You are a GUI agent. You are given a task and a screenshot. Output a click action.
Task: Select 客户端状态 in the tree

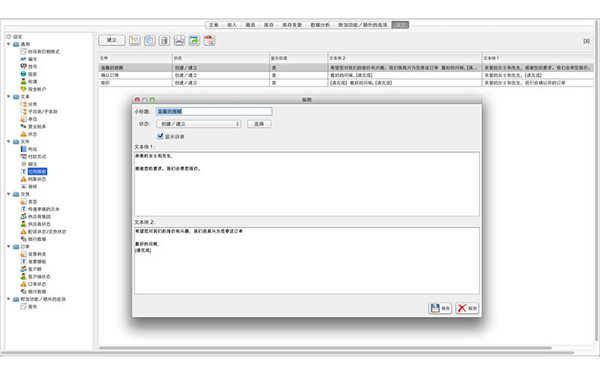click(x=39, y=277)
